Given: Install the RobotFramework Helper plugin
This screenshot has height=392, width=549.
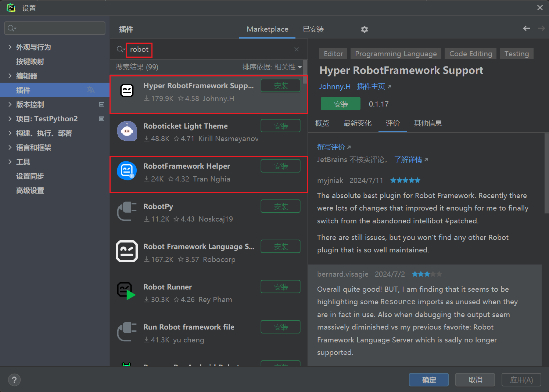Looking at the screenshot, I should [281, 166].
